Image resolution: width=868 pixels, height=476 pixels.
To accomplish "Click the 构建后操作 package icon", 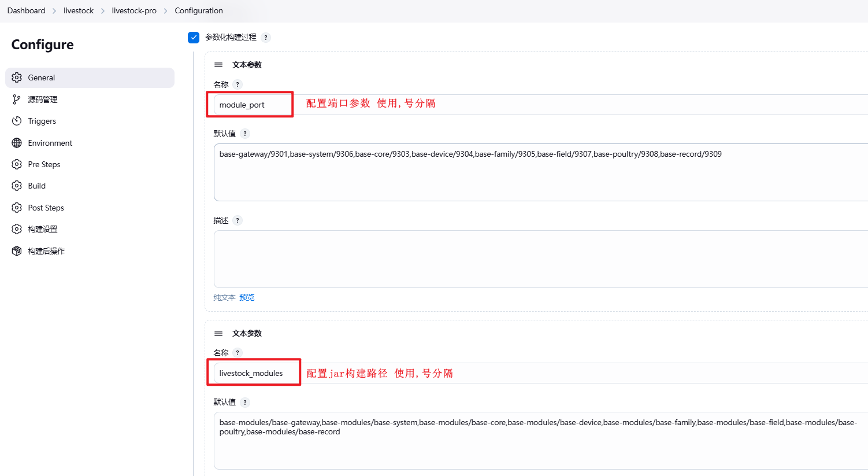I will tap(17, 251).
